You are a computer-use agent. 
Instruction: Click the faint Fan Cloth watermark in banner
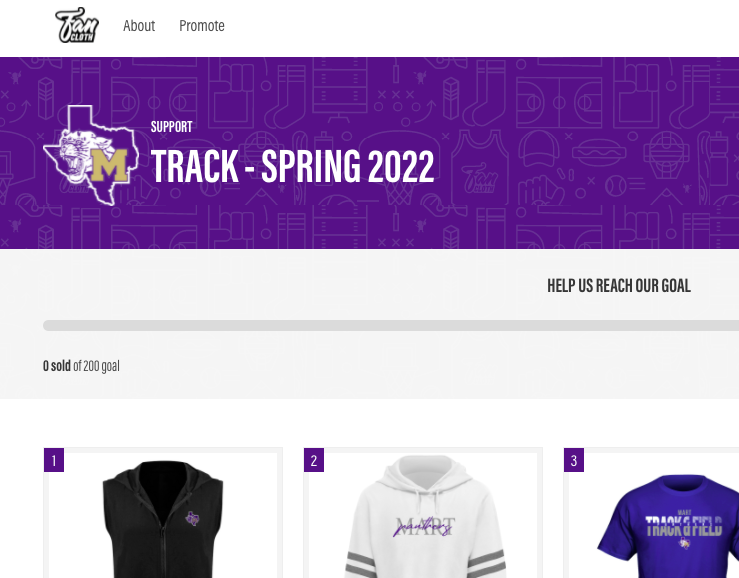click(480, 178)
